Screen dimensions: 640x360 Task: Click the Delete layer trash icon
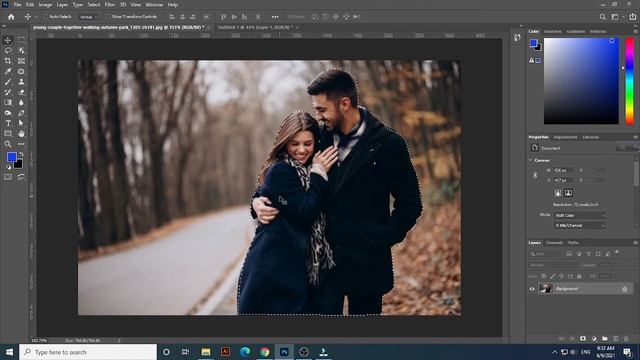[x=626, y=339]
